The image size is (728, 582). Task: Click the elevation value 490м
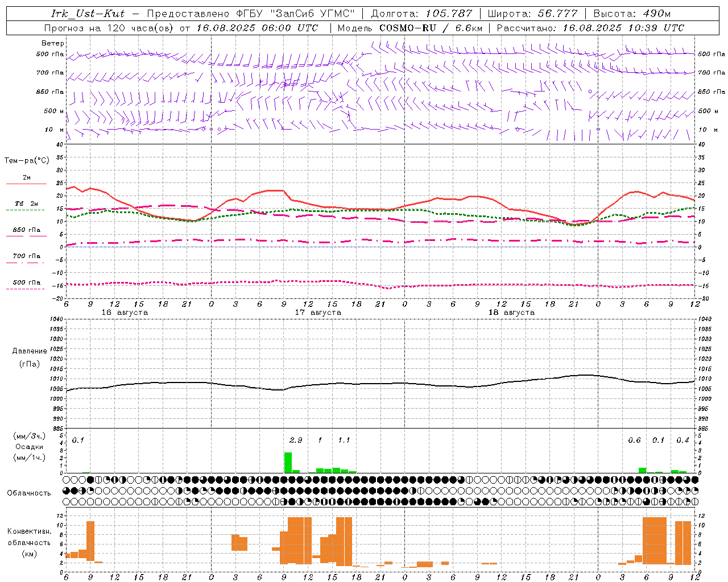[x=657, y=14]
